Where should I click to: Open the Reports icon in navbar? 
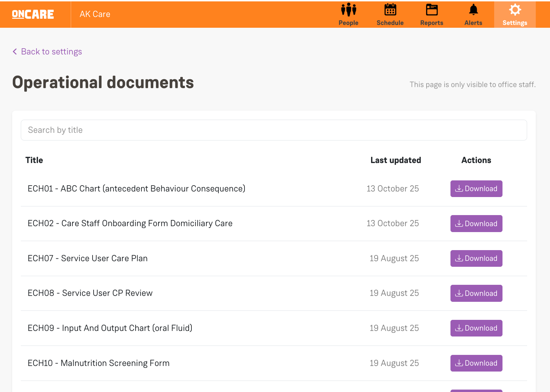point(432,10)
